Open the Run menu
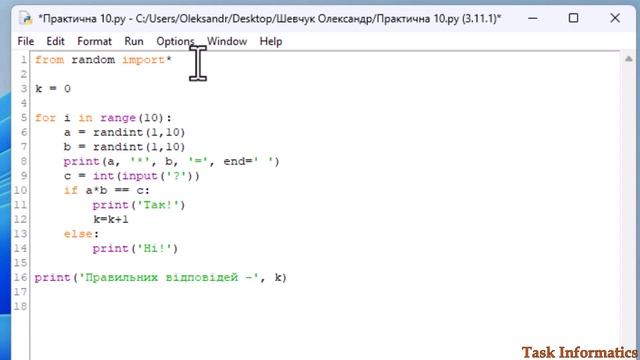 coord(134,42)
